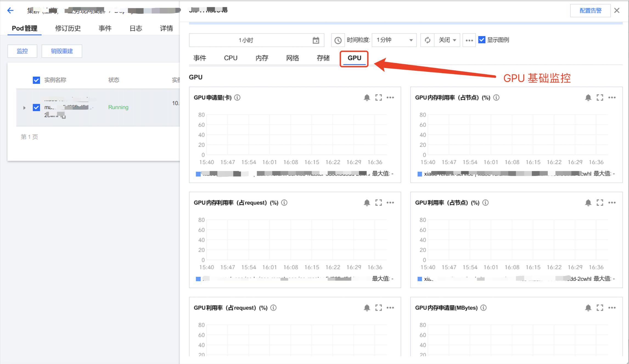Set alarm bell for GPU利用率(占request) chart
The width and height of the screenshot is (629, 364).
[367, 308]
